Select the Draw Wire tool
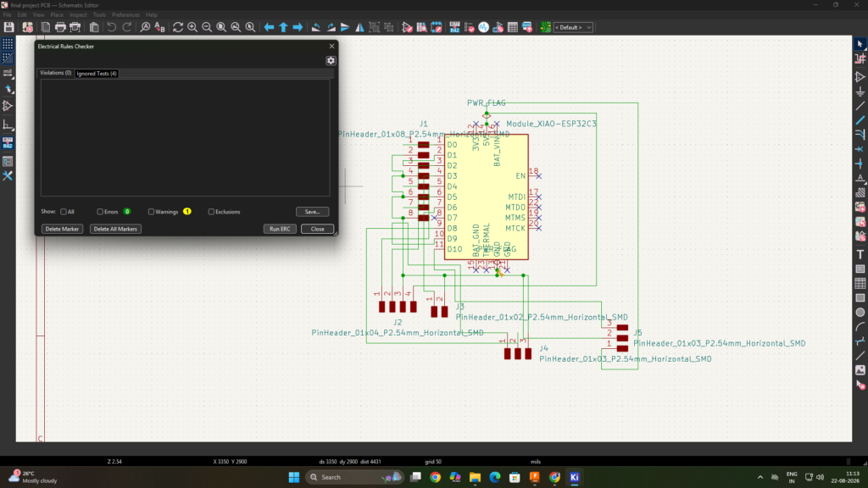This screenshot has height=488, width=868. pos(860,106)
